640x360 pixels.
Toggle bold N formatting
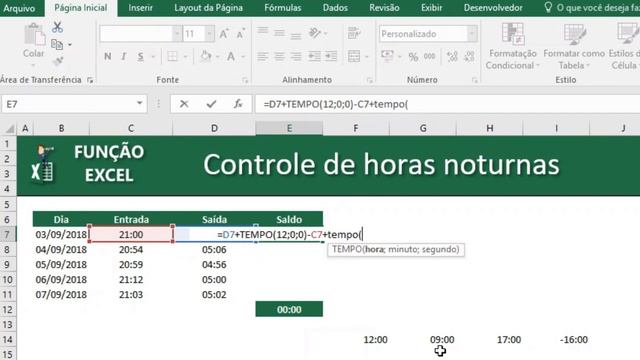[x=108, y=56]
